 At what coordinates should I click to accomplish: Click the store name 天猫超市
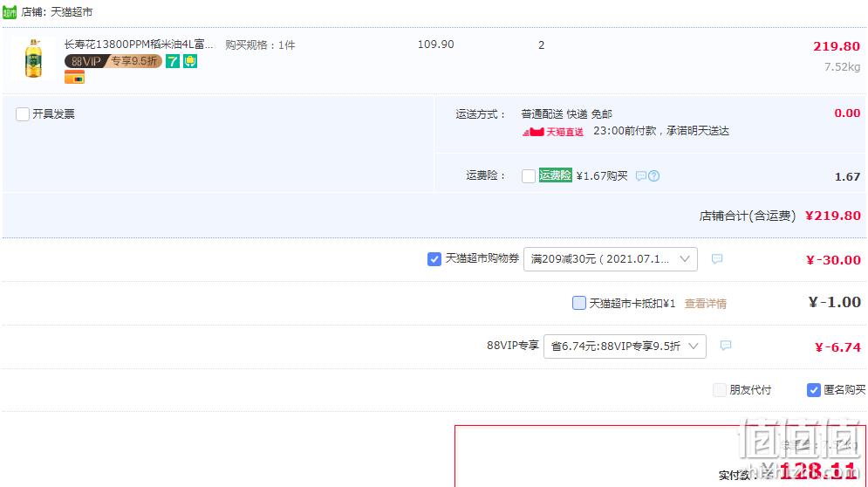pos(72,11)
